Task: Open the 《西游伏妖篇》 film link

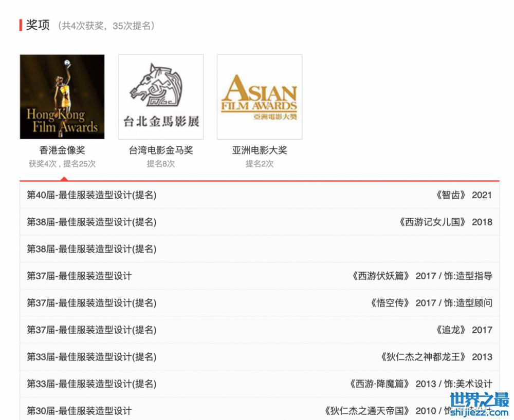Action: 380,276
